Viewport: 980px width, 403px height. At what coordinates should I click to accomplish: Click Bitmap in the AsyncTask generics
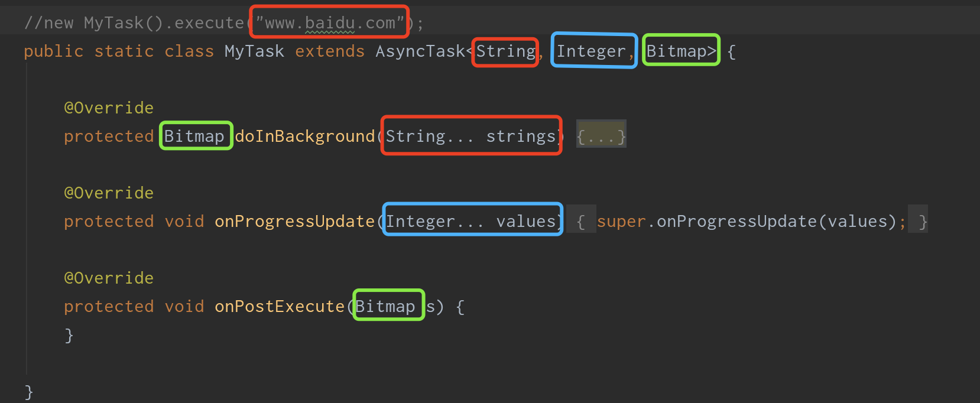point(677,51)
